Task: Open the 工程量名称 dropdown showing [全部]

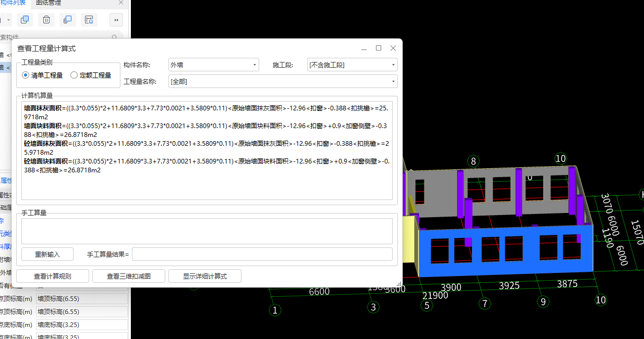Action: (283, 81)
